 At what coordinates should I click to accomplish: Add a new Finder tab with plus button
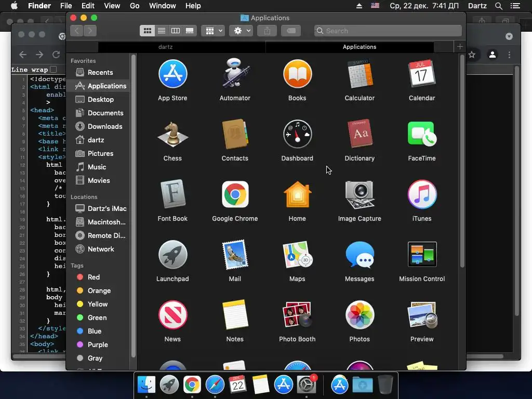[x=460, y=46]
